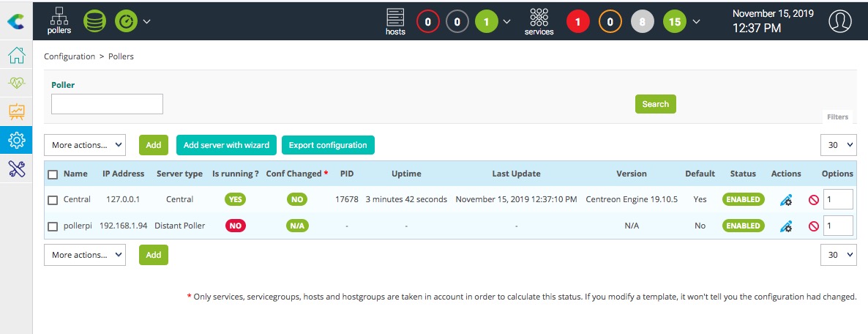Click the gear action icon for Central
The image size is (868, 334).
tap(786, 199)
